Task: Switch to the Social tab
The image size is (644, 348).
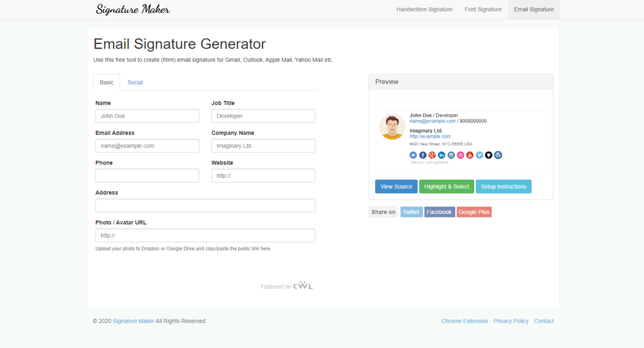Action: (135, 82)
